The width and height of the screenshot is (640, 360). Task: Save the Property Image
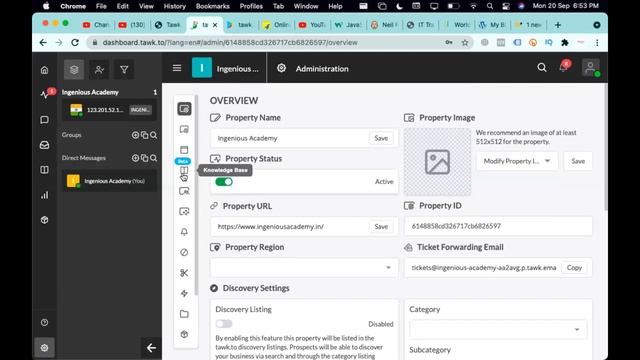[578, 161]
